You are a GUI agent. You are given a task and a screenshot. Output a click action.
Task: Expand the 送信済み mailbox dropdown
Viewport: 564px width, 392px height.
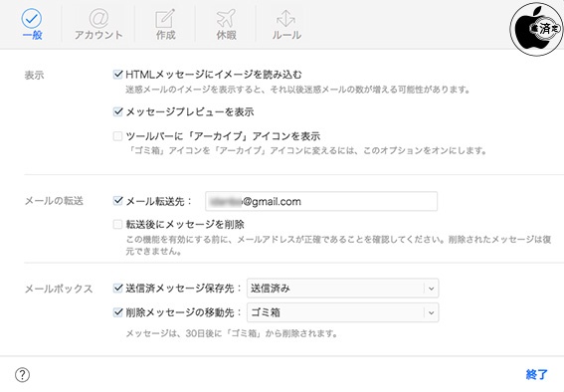coord(343,289)
